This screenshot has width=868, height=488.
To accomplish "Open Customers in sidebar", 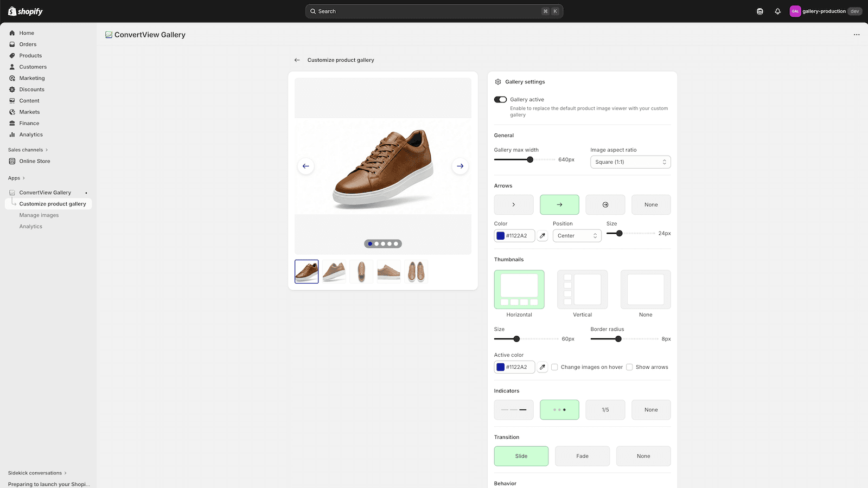I will click(x=48, y=67).
